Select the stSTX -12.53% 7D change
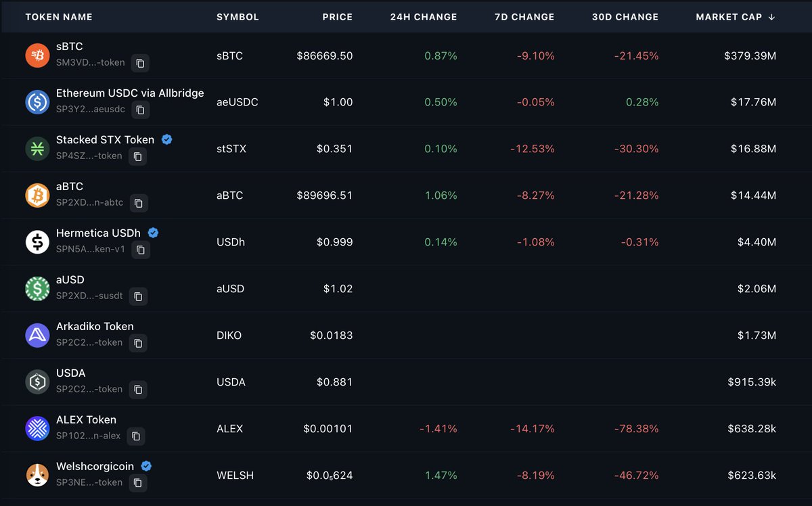The image size is (812, 506). (532, 149)
